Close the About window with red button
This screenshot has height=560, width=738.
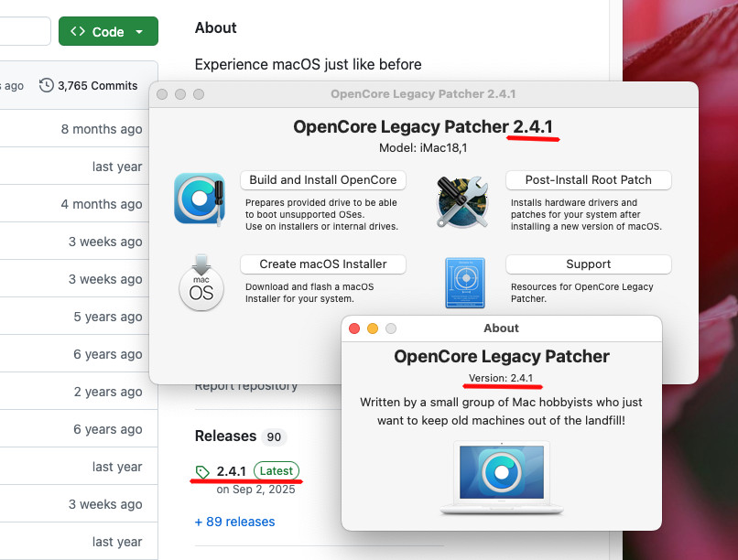pyautogui.click(x=354, y=328)
